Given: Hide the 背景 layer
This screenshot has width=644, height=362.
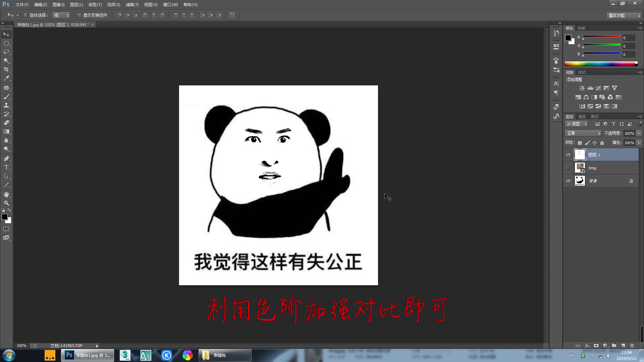Looking at the screenshot, I should (568, 181).
